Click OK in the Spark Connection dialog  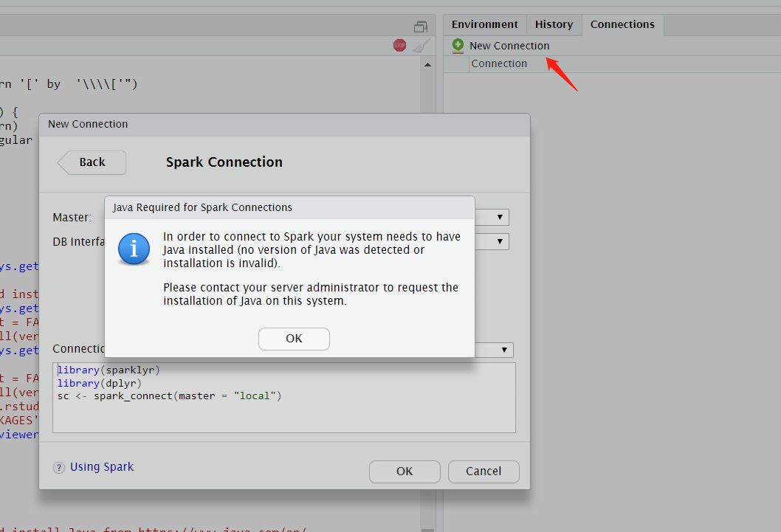pyautogui.click(x=405, y=471)
